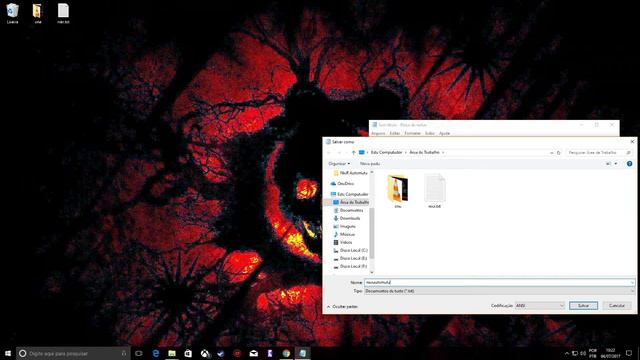Open Exibir menu in Notepad window
The width and height of the screenshot is (640, 360).
(429, 133)
